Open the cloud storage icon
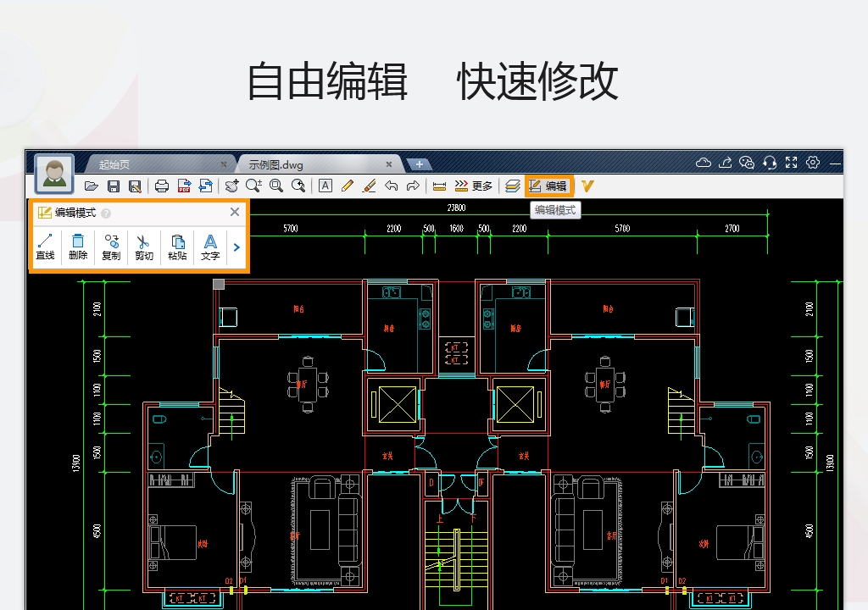868x610 pixels. (x=704, y=162)
